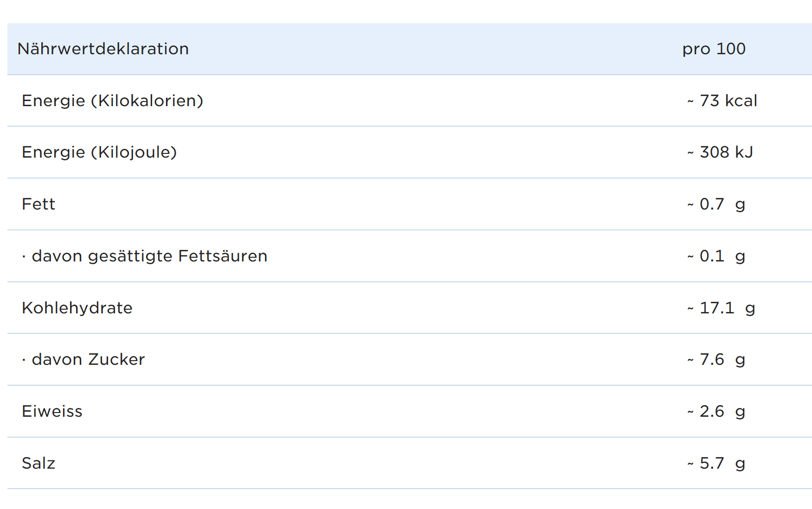Click the tilde before 73 kcal

pos(691,101)
